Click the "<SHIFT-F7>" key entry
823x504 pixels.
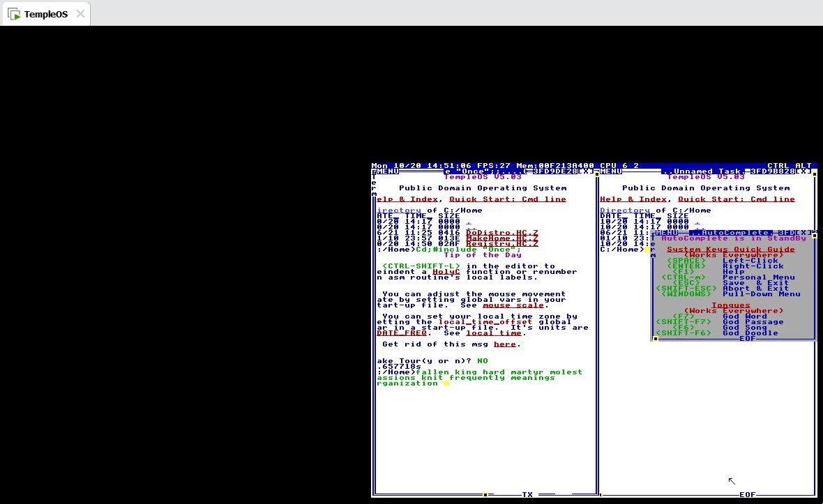pyautogui.click(x=684, y=321)
